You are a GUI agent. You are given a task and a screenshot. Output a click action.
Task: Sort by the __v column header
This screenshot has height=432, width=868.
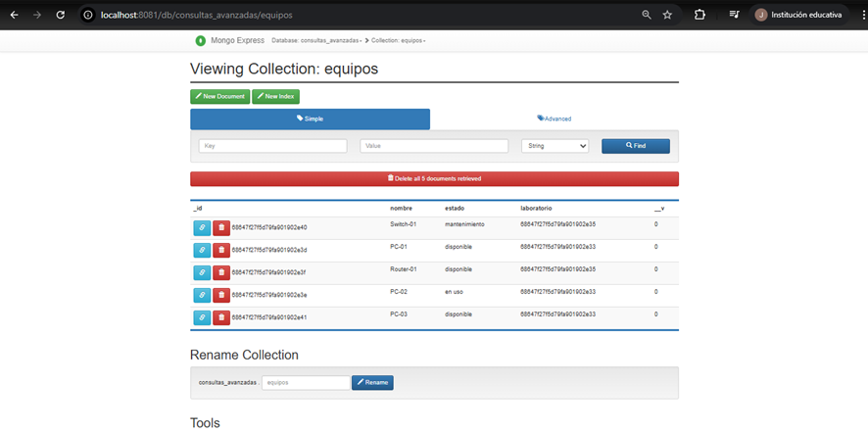658,209
